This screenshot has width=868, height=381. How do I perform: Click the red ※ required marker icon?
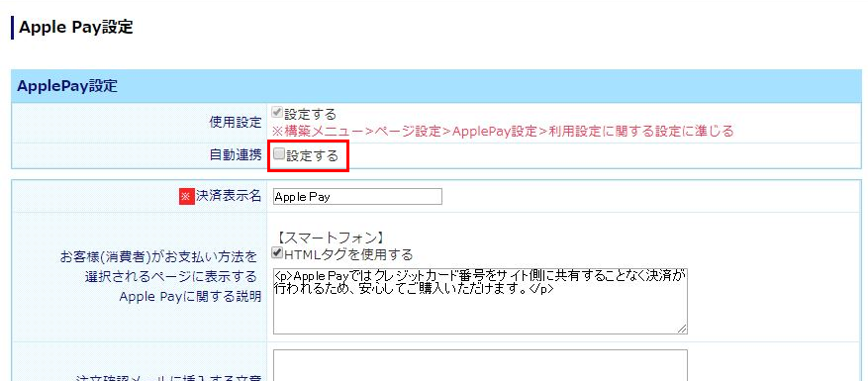(186, 197)
